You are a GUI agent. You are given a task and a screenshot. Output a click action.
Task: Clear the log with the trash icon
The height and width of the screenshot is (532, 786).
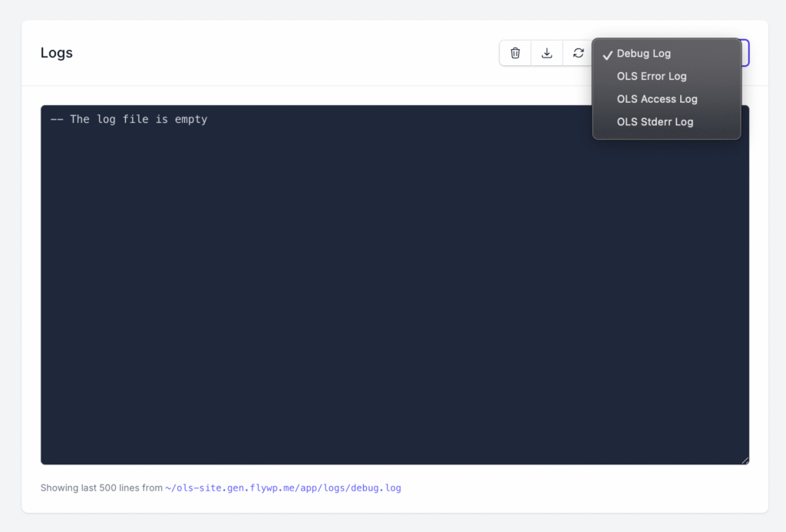pos(515,53)
